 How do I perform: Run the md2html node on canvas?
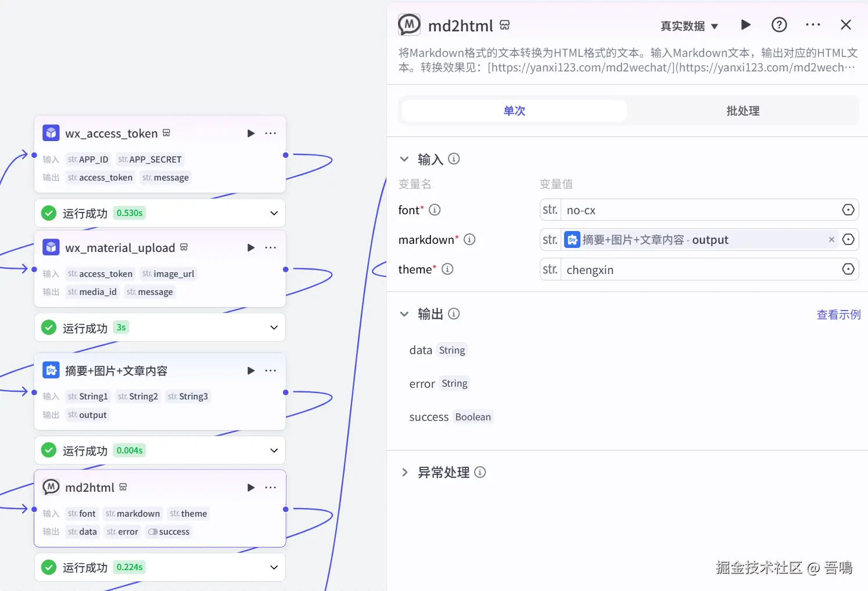coord(251,488)
